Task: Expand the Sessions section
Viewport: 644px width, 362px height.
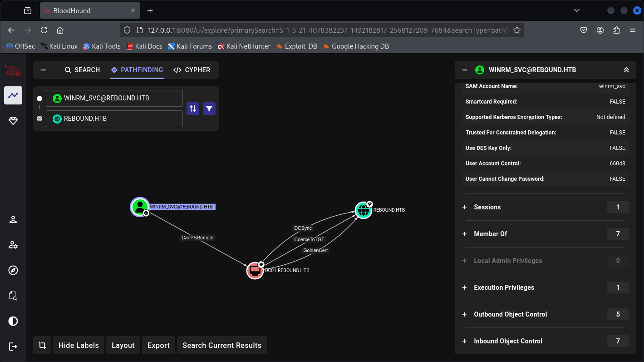Action: click(x=487, y=207)
